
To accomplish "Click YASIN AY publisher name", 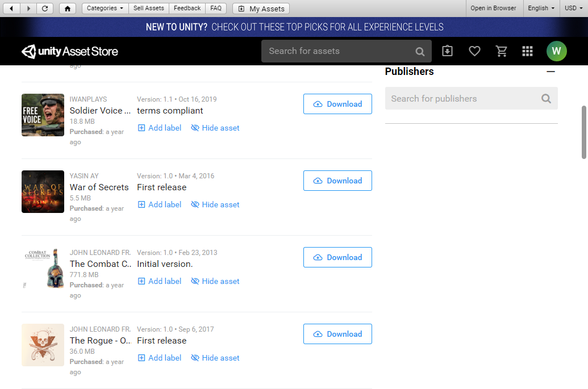I will (x=84, y=176).
